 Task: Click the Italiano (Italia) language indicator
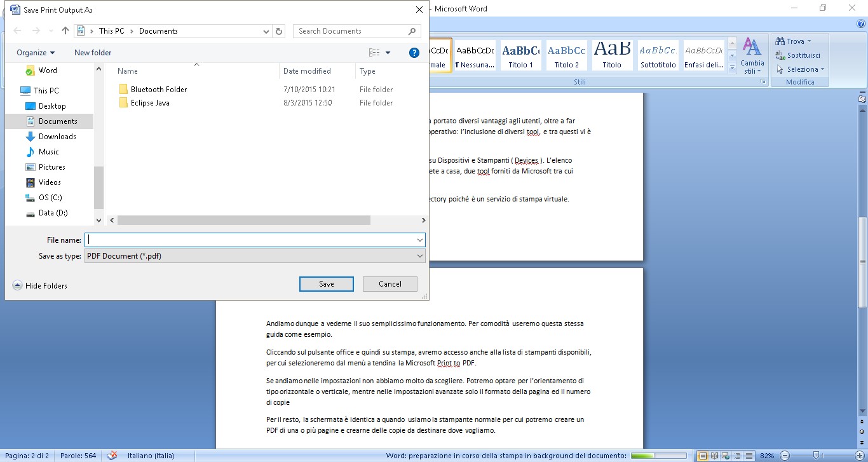coord(151,456)
